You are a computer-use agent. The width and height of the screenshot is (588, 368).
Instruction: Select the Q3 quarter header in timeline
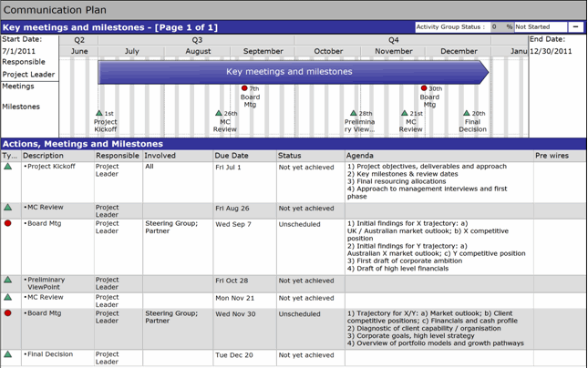click(x=197, y=40)
